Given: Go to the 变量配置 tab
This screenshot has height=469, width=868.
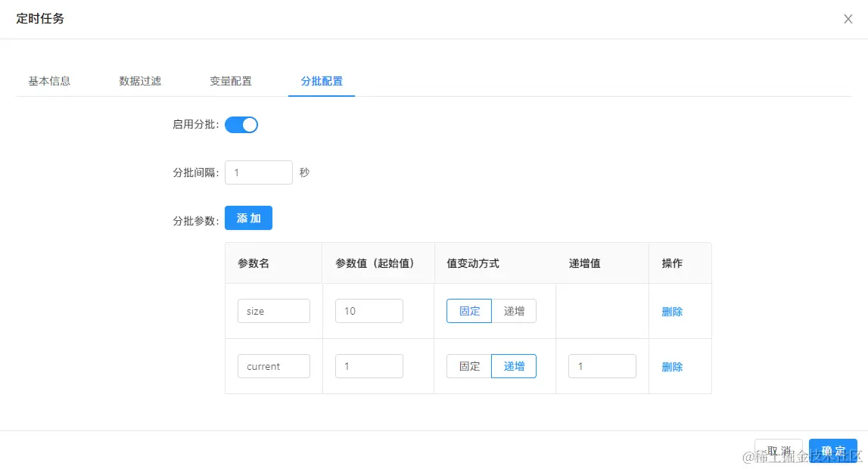Looking at the screenshot, I should pos(231,81).
